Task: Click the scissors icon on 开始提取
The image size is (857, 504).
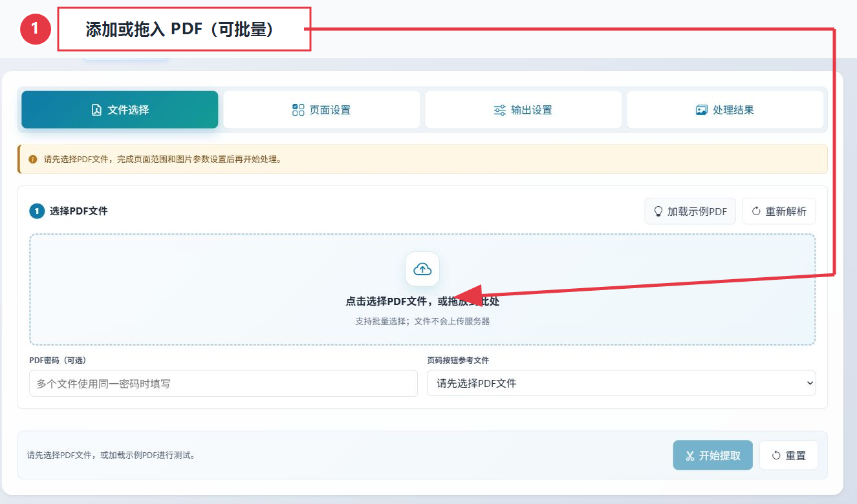Action: click(x=689, y=456)
